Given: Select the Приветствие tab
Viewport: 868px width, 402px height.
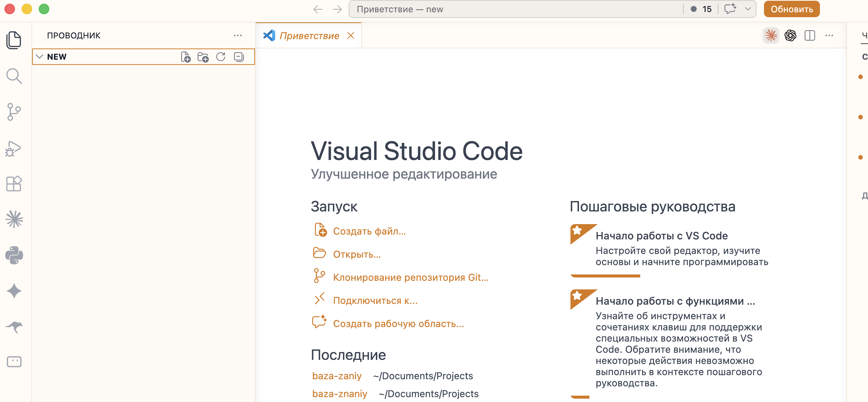Looking at the screenshot, I should [x=309, y=36].
